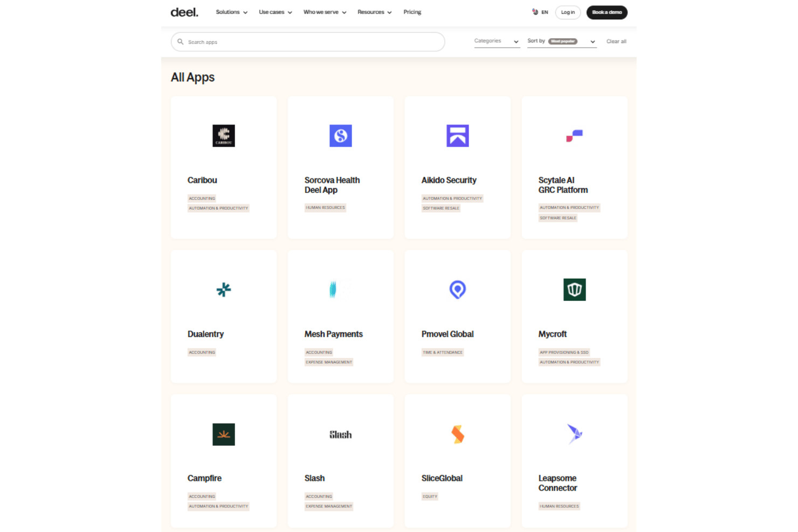The width and height of the screenshot is (798, 532).
Task: Click the Deel logo
Action: pyautogui.click(x=184, y=12)
